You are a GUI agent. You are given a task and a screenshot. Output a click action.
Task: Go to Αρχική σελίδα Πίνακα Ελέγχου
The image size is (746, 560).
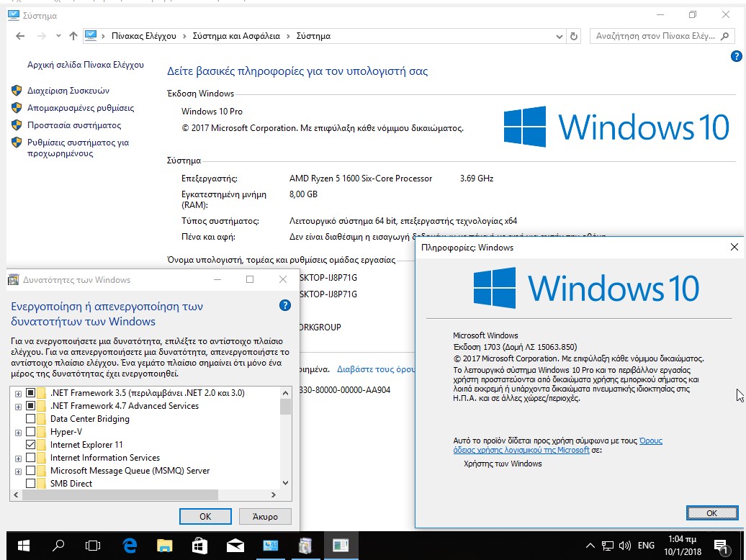(x=85, y=65)
